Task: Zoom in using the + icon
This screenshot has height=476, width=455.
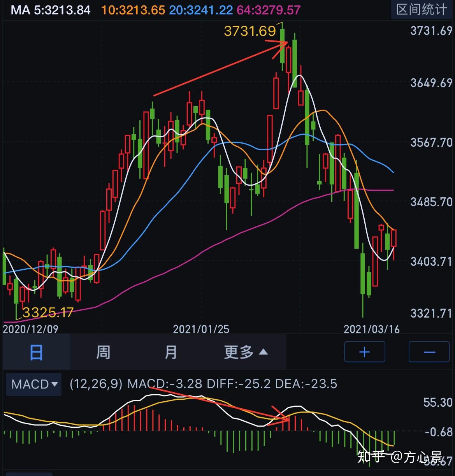Action: (x=364, y=351)
